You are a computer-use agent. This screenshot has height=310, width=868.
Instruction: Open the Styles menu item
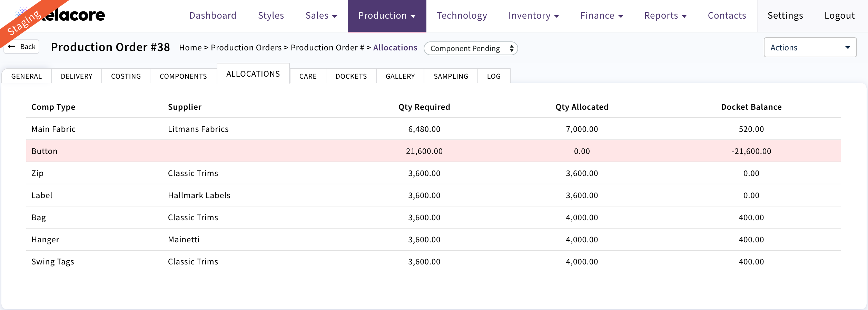[271, 16]
